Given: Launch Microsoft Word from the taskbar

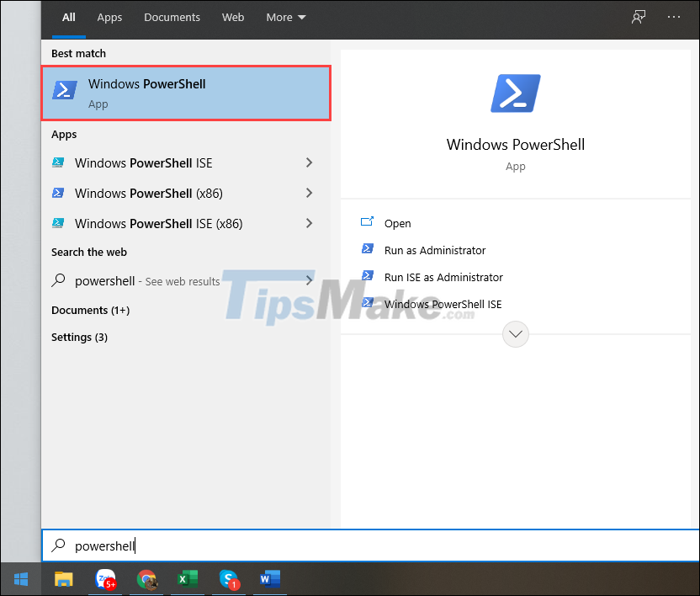Looking at the screenshot, I should 269,579.
